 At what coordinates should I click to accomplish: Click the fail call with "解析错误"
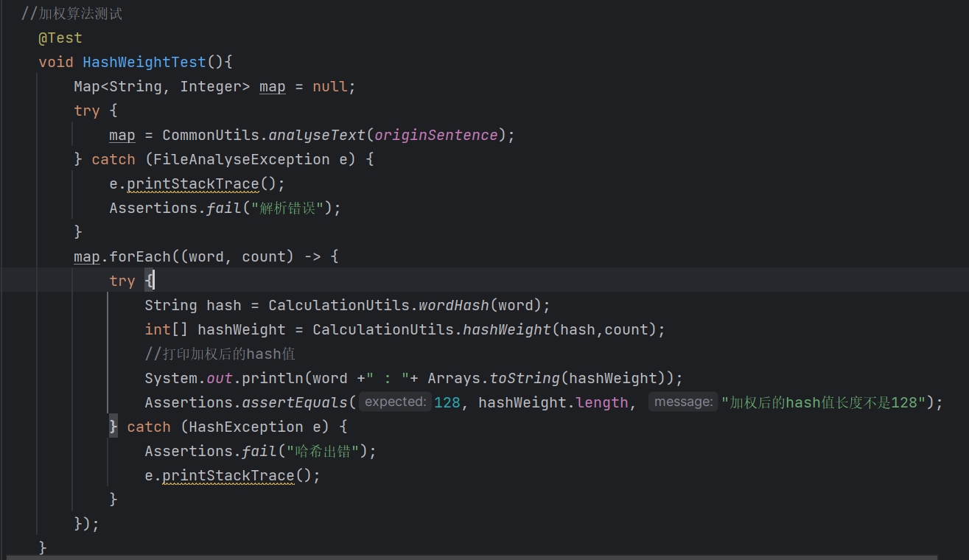[x=224, y=208]
